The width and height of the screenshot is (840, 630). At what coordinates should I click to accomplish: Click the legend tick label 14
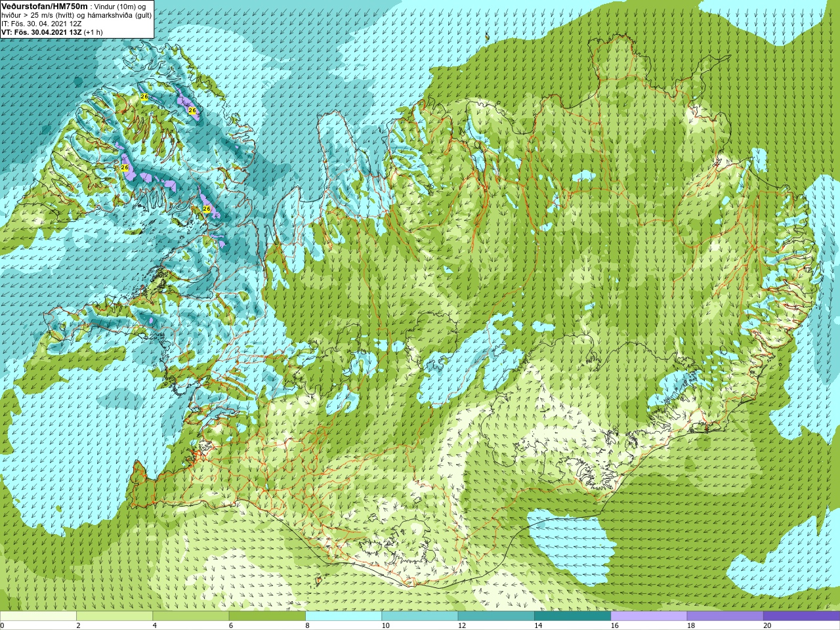pos(538,625)
